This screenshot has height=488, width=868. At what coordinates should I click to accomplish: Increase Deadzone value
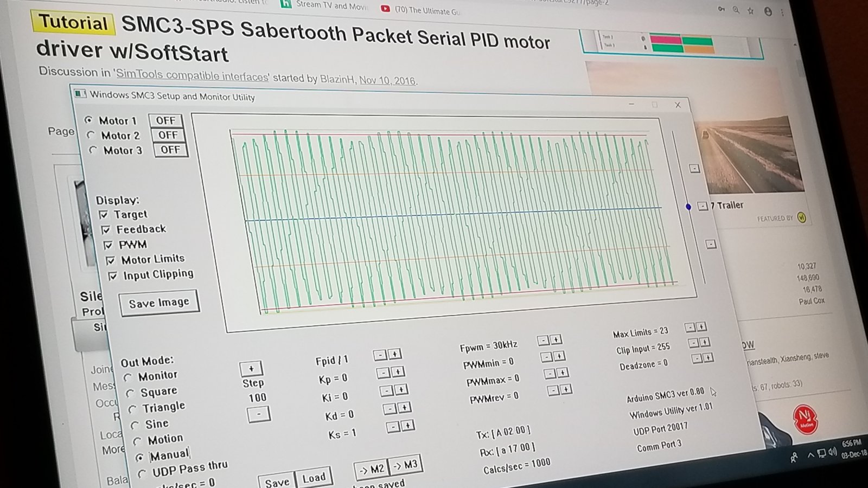pos(708,358)
